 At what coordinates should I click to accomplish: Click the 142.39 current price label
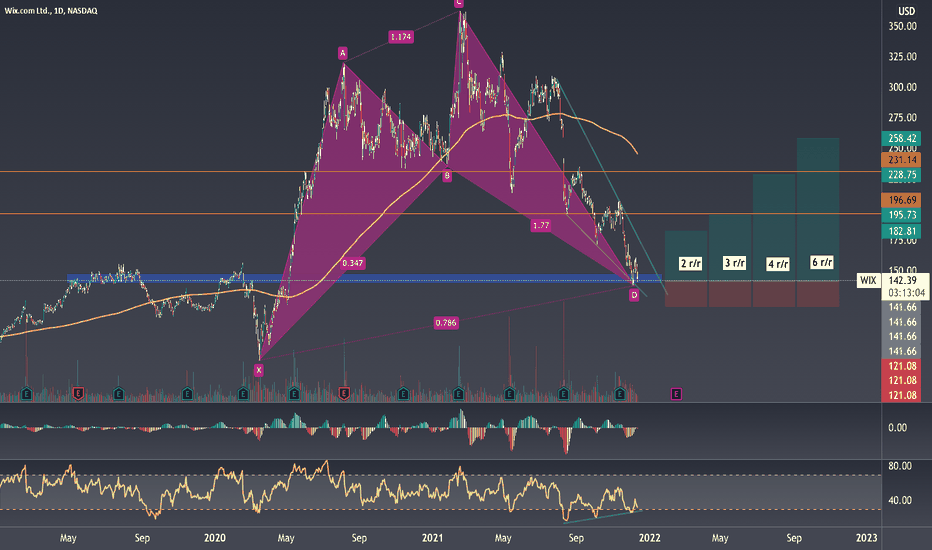(x=902, y=280)
